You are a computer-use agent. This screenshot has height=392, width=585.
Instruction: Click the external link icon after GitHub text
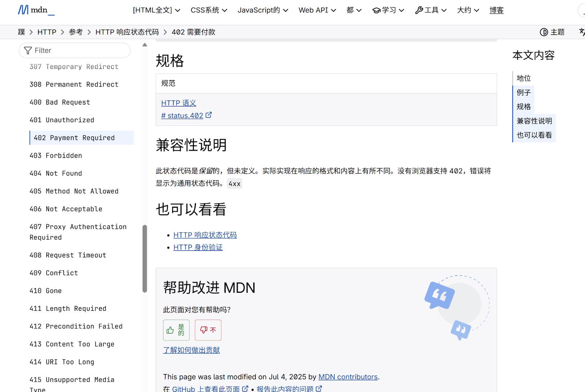pyautogui.click(x=245, y=389)
